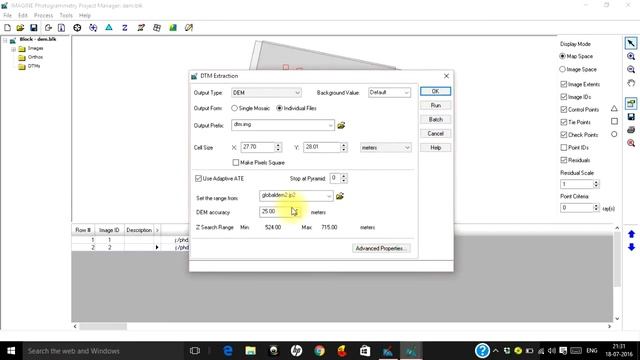Toggle the Check Points checkbox
This screenshot has width=640, height=360.
point(564,135)
